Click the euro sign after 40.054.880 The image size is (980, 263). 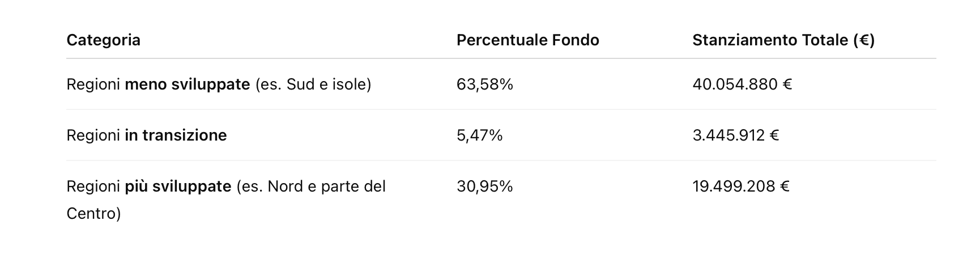pos(787,84)
